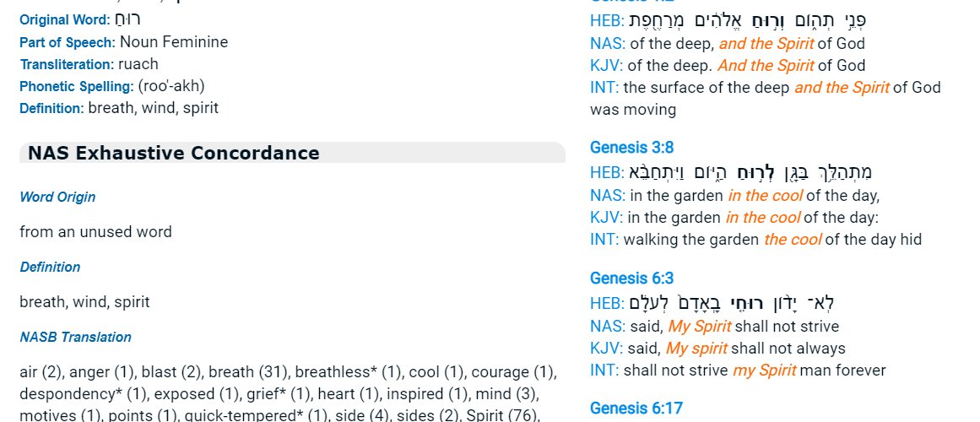Click the INT label under Genesis 6:3
This screenshot has width=980, height=422.
pyautogui.click(x=603, y=371)
